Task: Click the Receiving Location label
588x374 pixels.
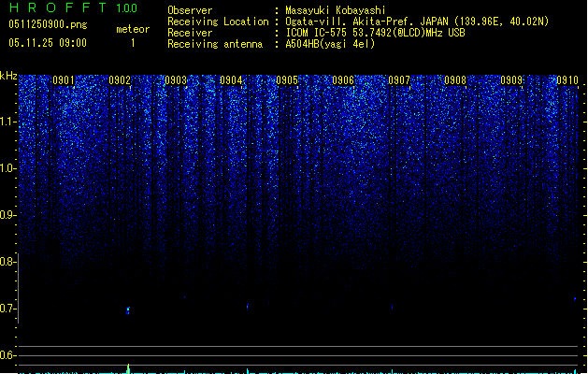Action: (218, 22)
